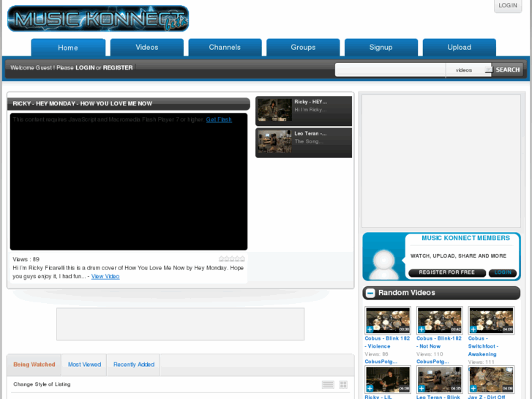Open the Groups tab

pyautogui.click(x=303, y=48)
